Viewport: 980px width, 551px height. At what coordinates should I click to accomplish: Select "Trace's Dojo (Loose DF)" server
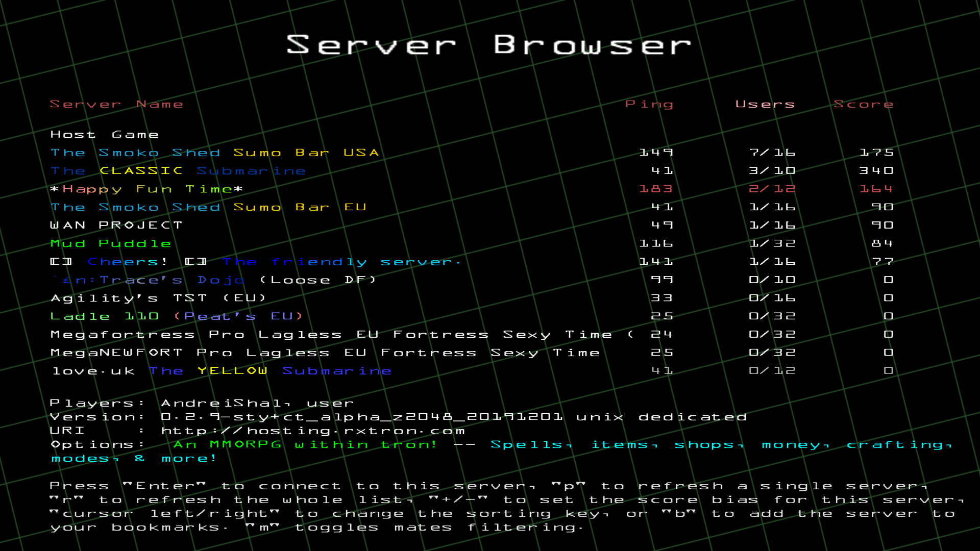pyautogui.click(x=214, y=280)
